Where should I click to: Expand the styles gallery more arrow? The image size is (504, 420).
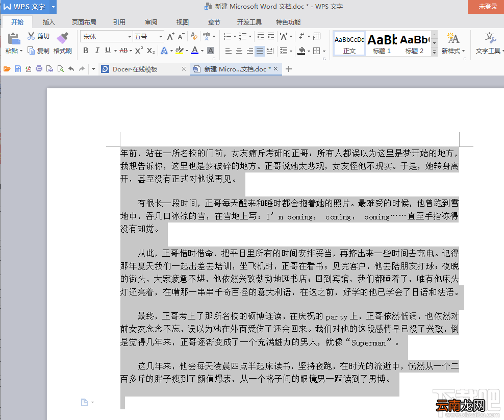[434, 52]
